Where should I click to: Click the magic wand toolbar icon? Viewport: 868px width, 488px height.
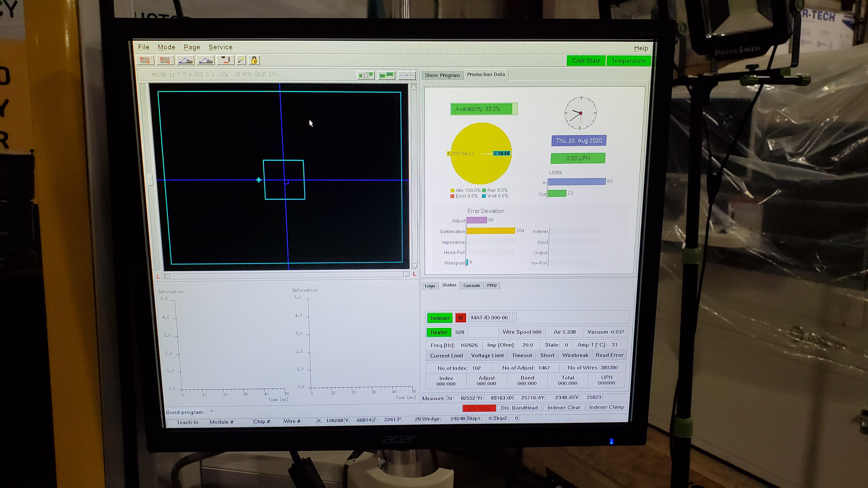(241, 60)
